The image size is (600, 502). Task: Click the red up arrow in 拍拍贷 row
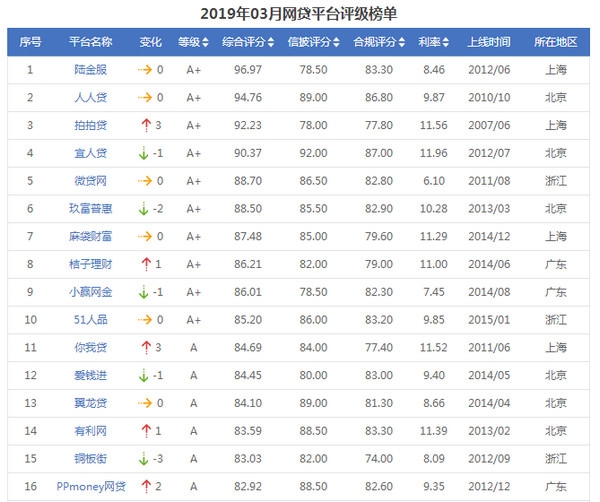coord(146,125)
